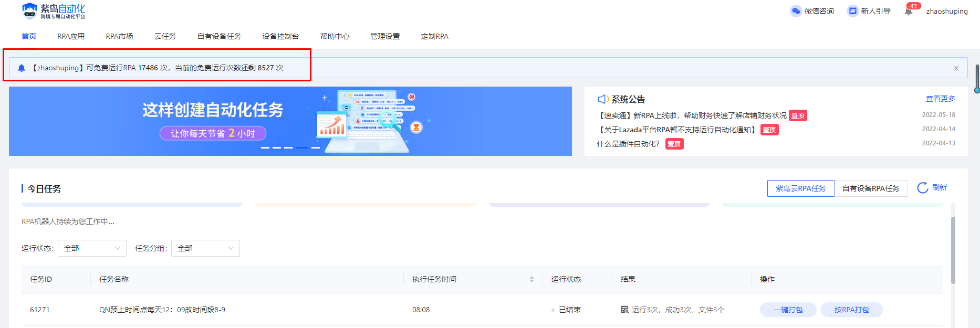Image resolution: width=980 pixels, height=328 pixels.
Task: Open notifications bell with 41 badge
Action: [909, 11]
